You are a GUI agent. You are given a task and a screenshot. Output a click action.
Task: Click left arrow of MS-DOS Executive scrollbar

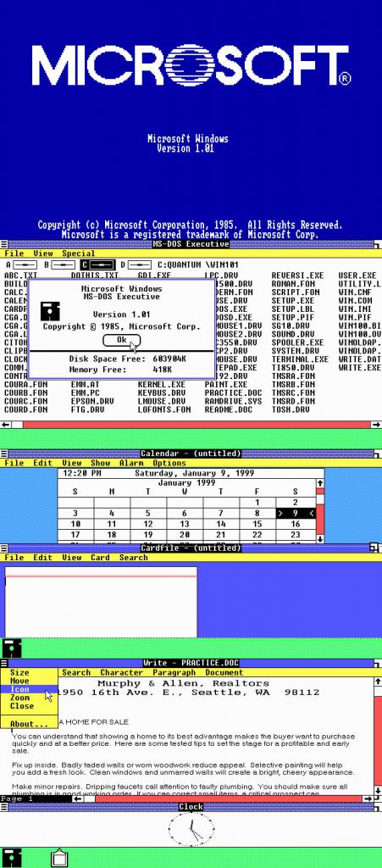[x=6, y=425]
